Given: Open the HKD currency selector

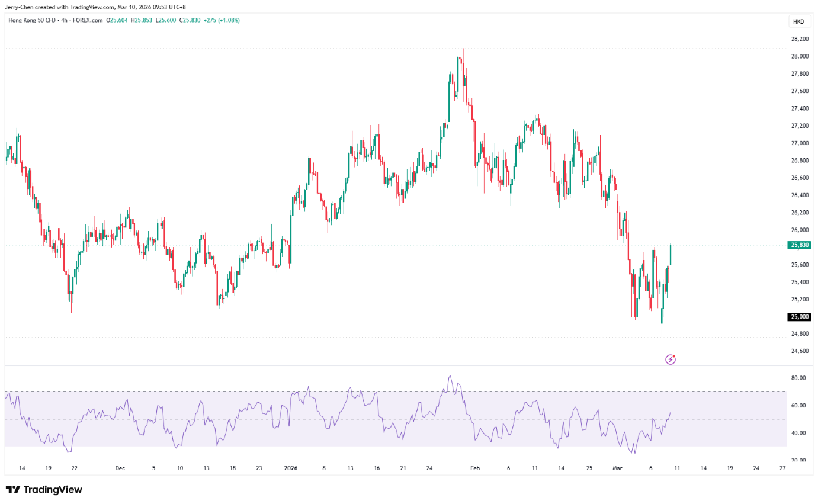Looking at the screenshot, I should (x=798, y=21).
